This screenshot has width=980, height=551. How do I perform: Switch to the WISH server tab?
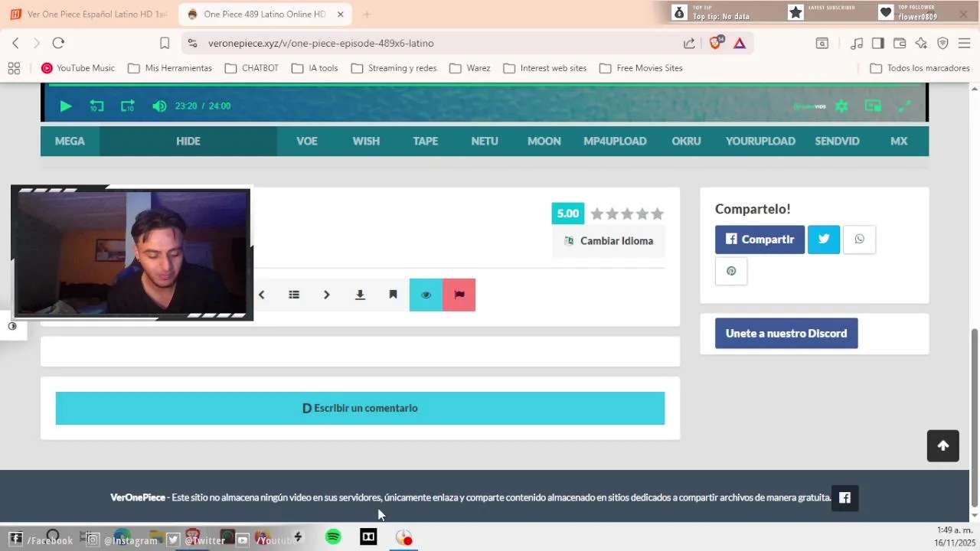pyautogui.click(x=366, y=141)
